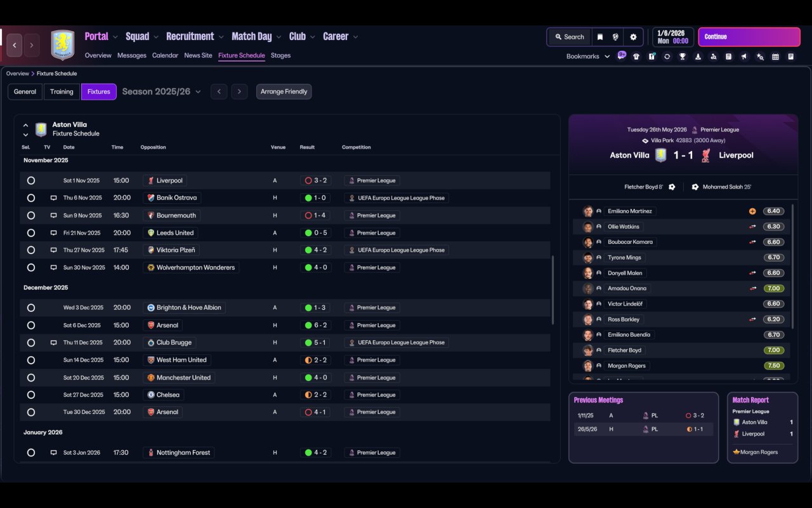The width and height of the screenshot is (812, 508).
Task: Select the radio button for Chelsea fixture
Action: click(x=31, y=395)
